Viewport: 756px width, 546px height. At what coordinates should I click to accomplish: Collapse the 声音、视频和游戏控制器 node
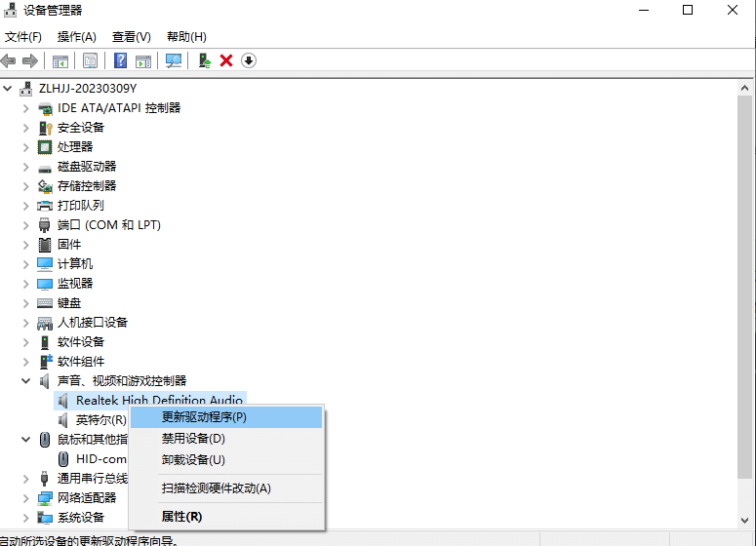click(x=26, y=381)
